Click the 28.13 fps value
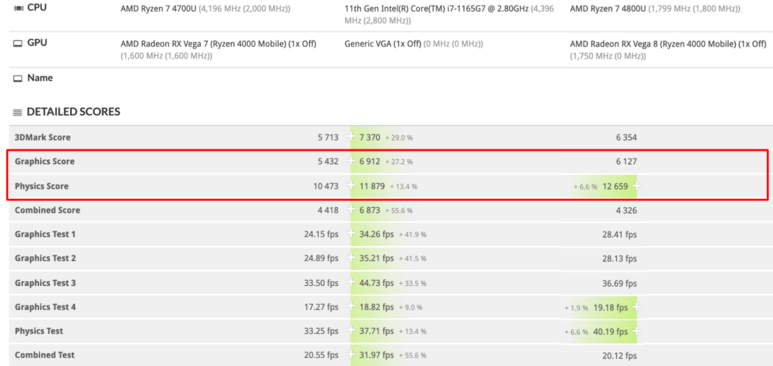The height and width of the screenshot is (366, 773). (x=619, y=258)
